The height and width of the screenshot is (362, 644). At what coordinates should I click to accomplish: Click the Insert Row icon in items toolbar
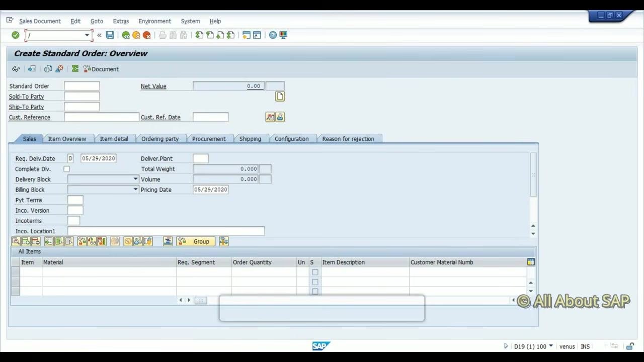click(x=26, y=241)
